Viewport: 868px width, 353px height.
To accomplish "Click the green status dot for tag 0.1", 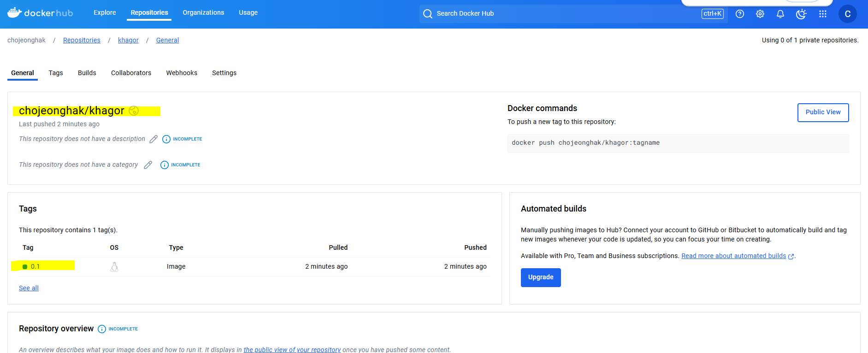I will (25, 267).
